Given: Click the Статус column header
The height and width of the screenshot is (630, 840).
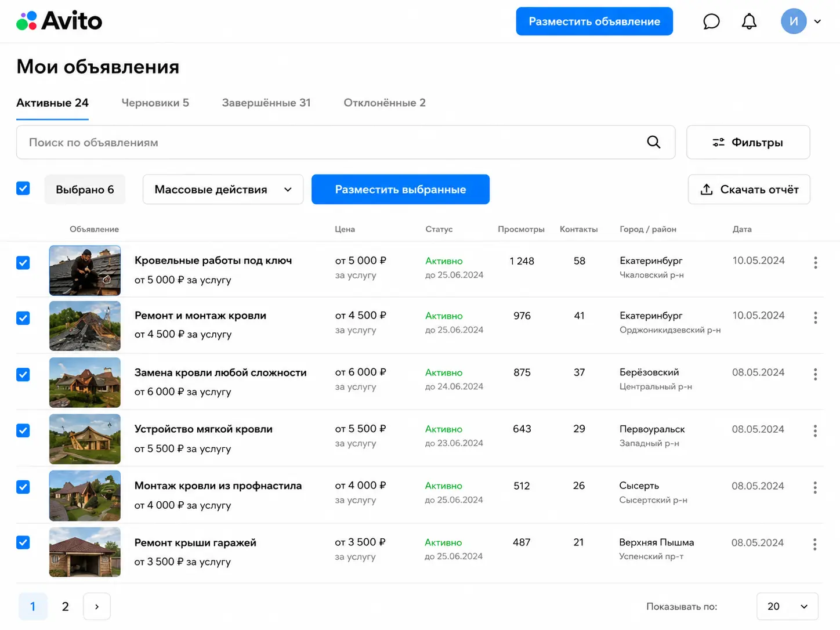Looking at the screenshot, I should [x=439, y=229].
